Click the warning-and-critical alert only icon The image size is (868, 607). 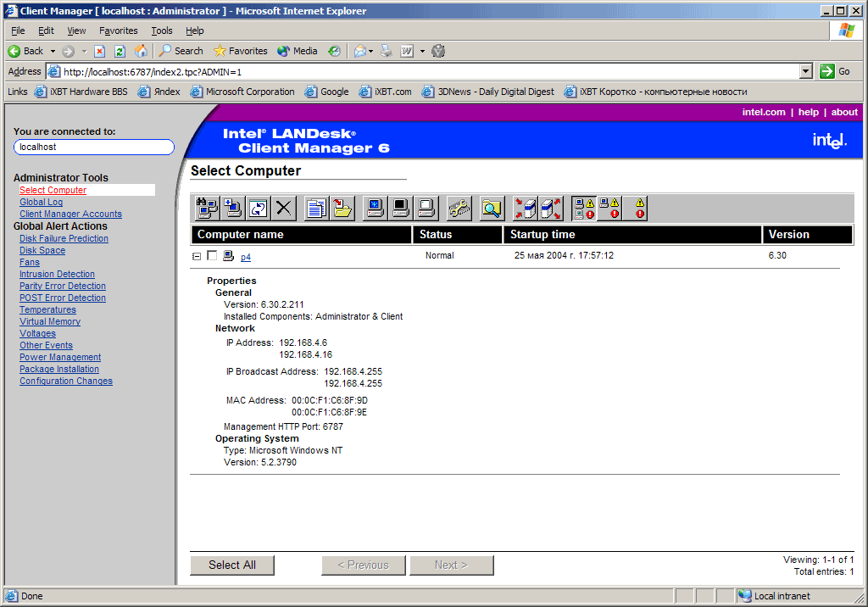[x=635, y=209]
